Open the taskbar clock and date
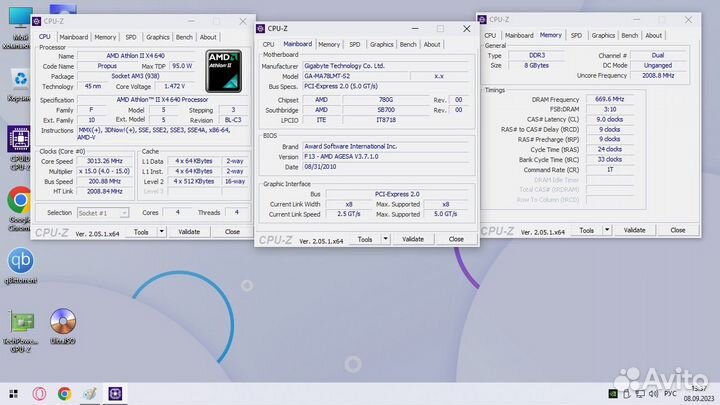Image resolution: width=720 pixels, height=405 pixels. pos(699,394)
